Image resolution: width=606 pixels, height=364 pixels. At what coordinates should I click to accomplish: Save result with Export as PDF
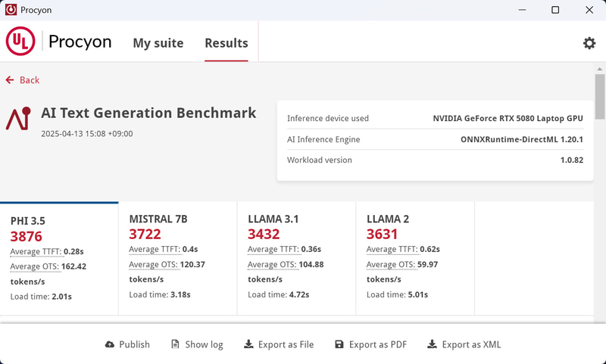pos(370,344)
